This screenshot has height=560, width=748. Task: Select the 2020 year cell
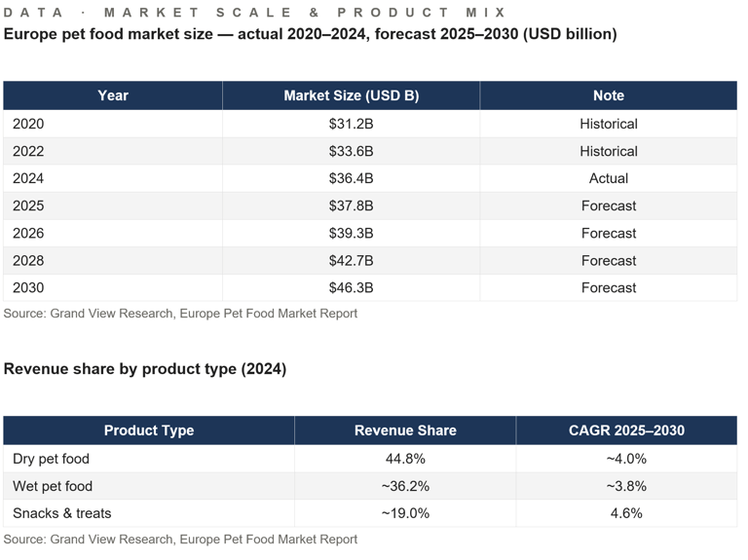(29, 124)
